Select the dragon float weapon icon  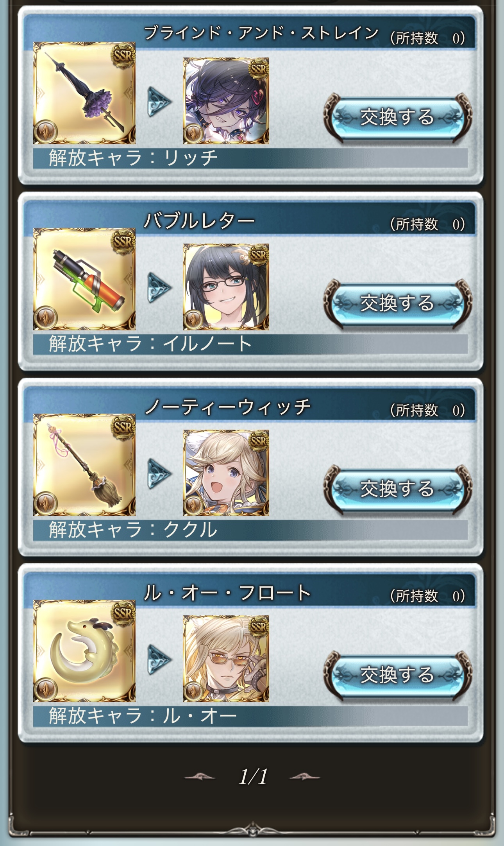[x=84, y=651]
